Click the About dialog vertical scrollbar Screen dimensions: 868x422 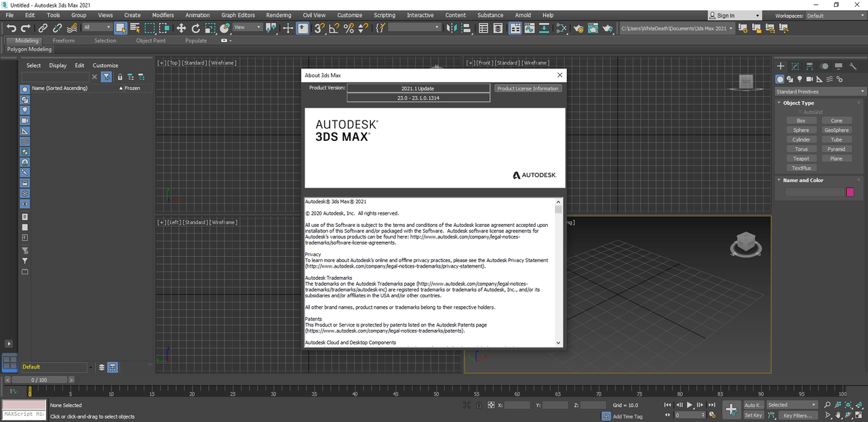[x=559, y=272]
